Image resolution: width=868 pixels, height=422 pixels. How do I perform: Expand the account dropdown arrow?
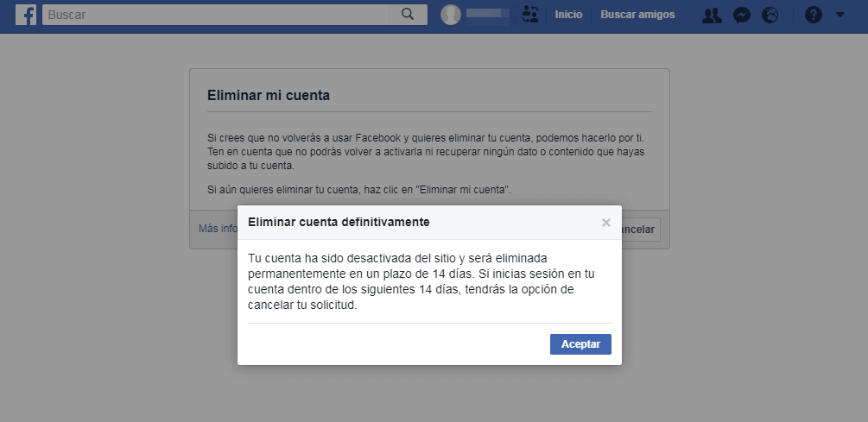point(839,15)
